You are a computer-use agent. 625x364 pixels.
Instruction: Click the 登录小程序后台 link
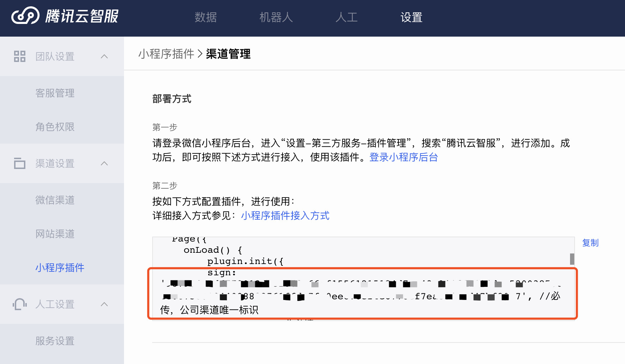(x=403, y=157)
